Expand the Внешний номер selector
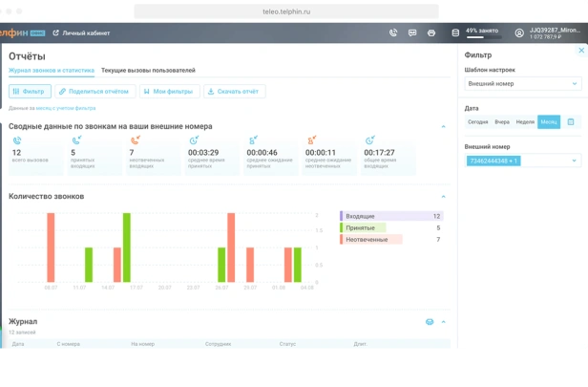 tap(523, 161)
